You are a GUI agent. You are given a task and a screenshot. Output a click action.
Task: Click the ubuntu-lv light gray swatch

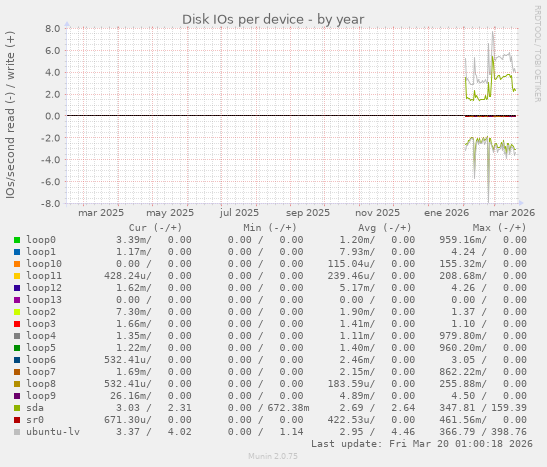pyautogui.click(x=17, y=432)
